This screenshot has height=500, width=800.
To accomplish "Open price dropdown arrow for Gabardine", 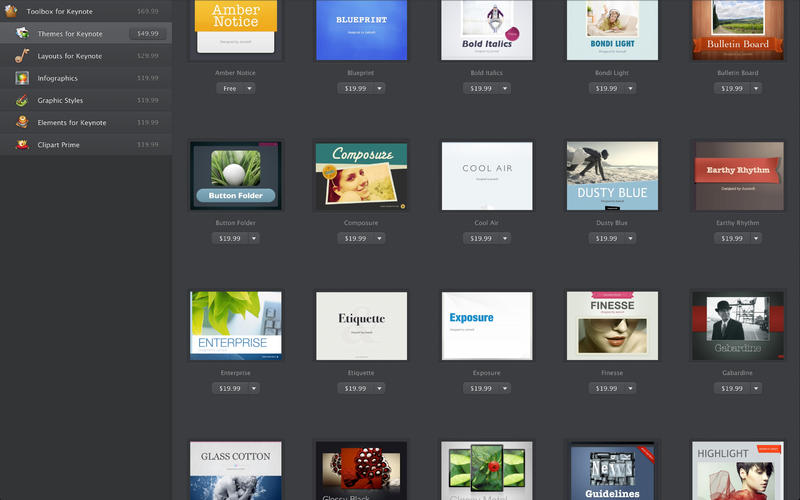I will click(756, 388).
